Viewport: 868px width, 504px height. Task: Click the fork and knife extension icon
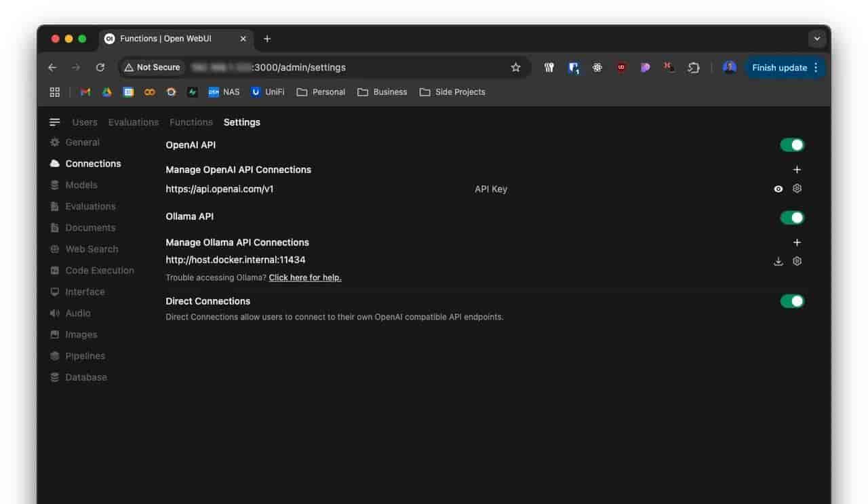[549, 67]
